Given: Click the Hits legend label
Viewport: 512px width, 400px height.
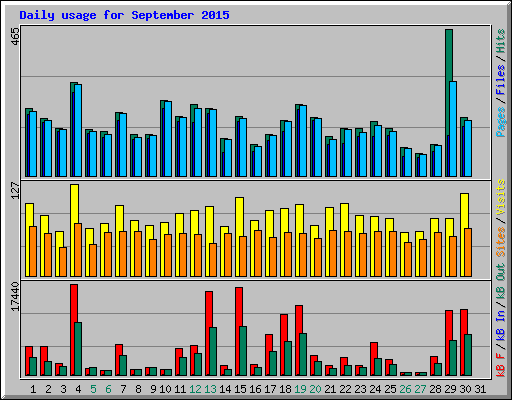Looking at the screenshot, I should point(501,41).
